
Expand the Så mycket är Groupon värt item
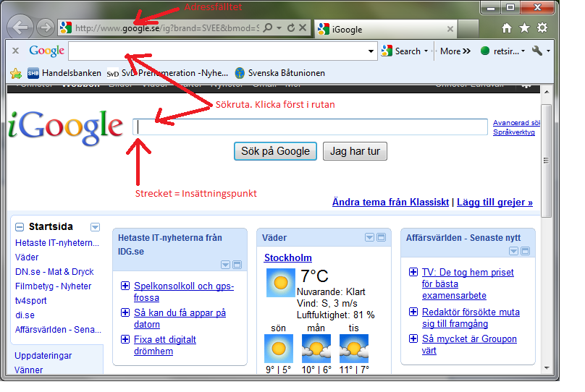pyautogui.click(x=413, y=338)
